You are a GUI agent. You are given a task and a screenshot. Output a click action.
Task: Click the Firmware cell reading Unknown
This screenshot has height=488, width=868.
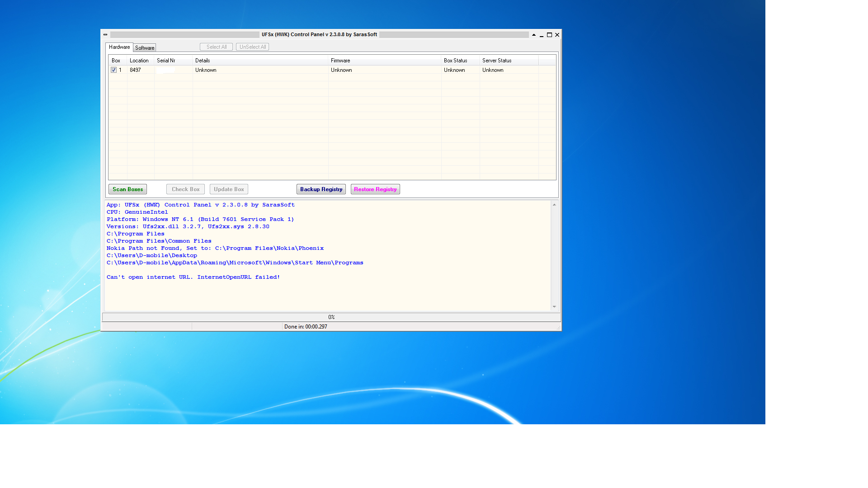[341, 70]
